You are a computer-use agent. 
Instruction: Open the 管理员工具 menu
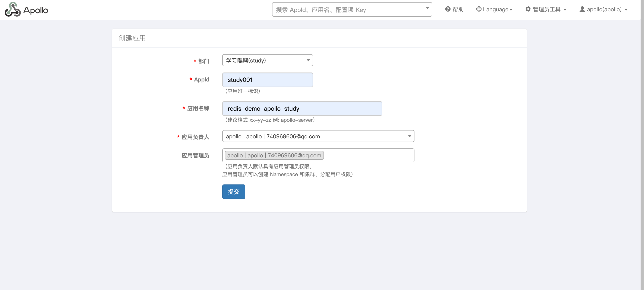click(546, 9)
